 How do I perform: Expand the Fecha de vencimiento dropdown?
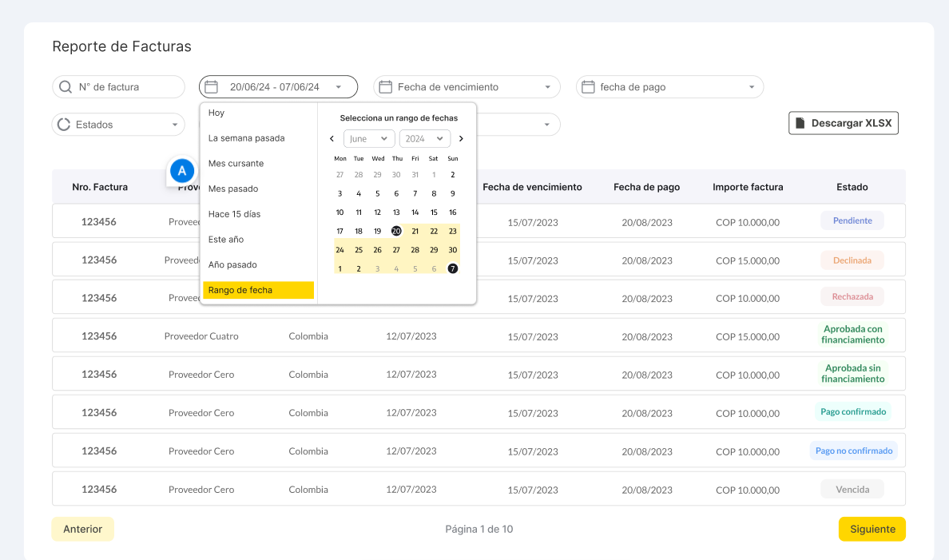pos(547,87)
